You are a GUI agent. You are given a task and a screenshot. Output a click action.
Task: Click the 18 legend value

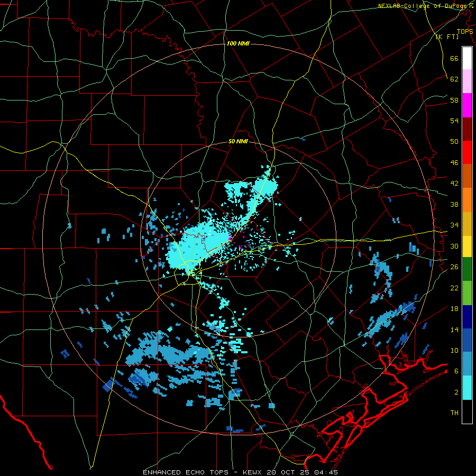[454, 308]
